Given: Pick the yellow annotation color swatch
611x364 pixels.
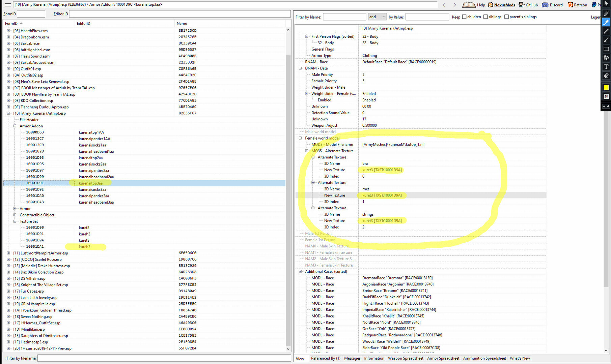Looking at the screenshot, I should pos(606,87).
